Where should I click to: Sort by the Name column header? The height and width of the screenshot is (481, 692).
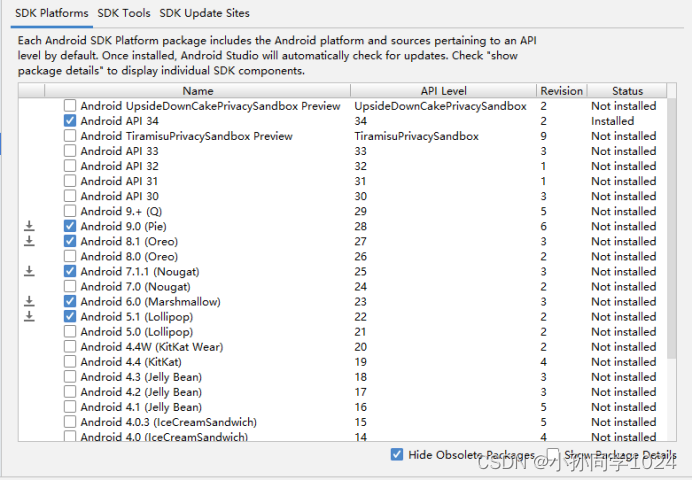198,90
